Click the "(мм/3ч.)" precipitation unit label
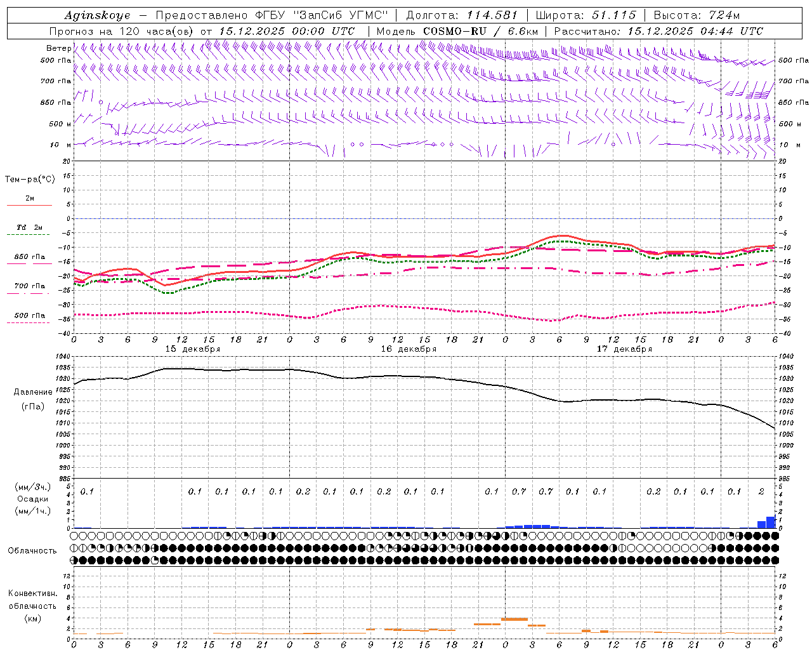812x650 pixels. pyautogui.click(x=32, y=487)
